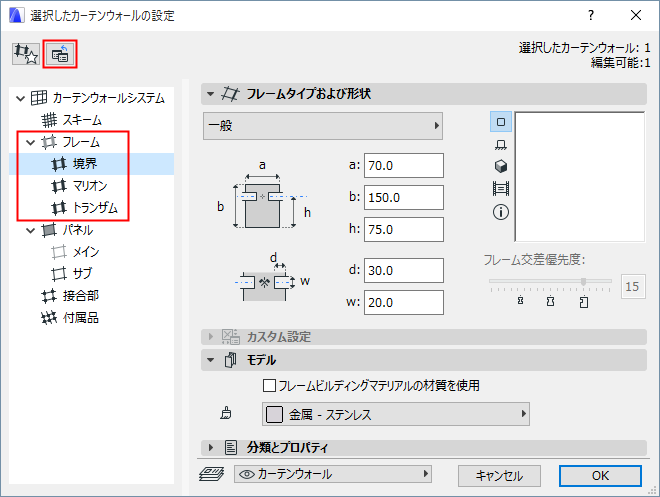
Task: Open the curtain wall favorites star icon
Action: point(26,54)
